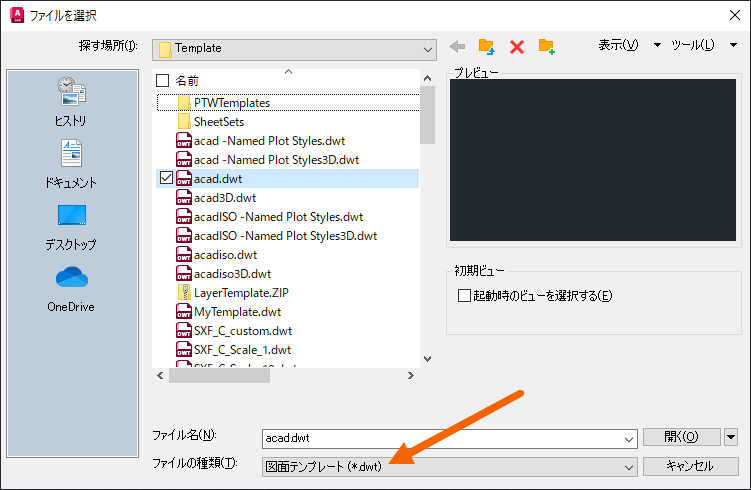Click the file list vertical scrollbar thumb
This screenshot has height=490, width=751.
(428, 115)
